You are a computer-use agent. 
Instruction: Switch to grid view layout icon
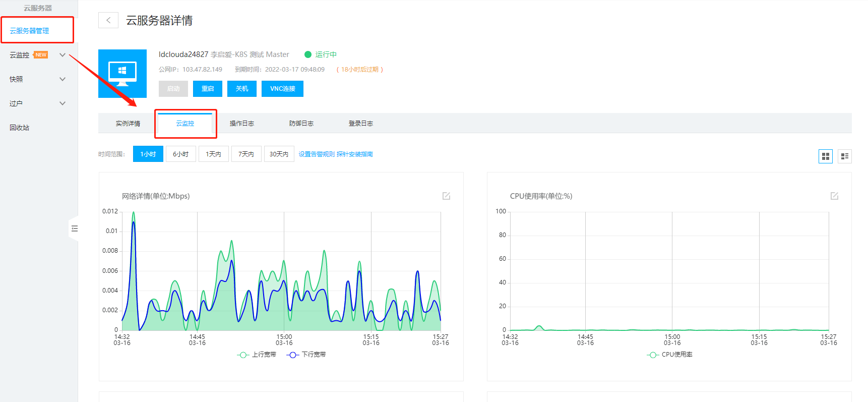point(825,156)
